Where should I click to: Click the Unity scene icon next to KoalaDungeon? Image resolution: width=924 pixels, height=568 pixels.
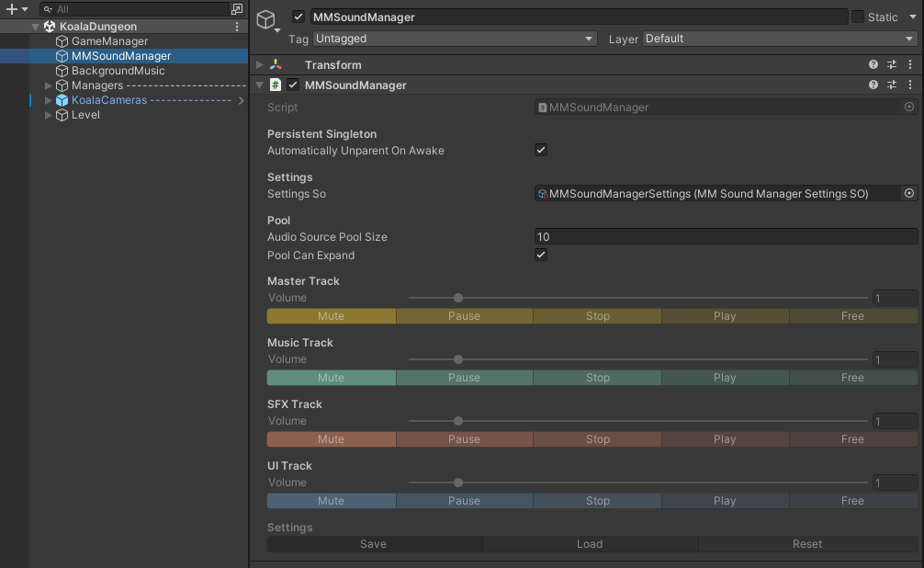pyautogui.click(x=50, y=27)
